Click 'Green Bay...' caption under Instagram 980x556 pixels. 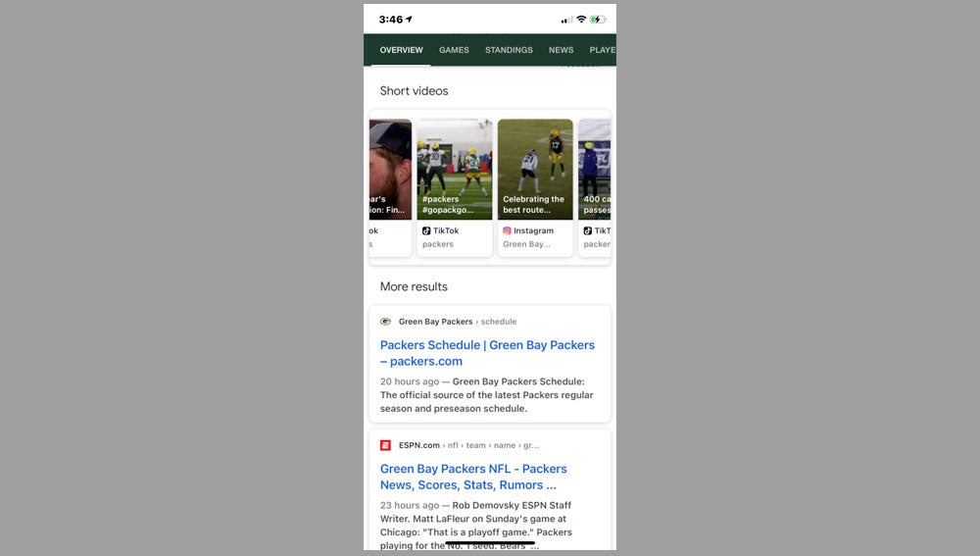coord(526,244)
